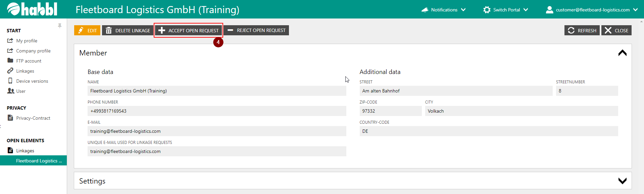This screenshot has width=644, height=194.
Task: Click the Privacy-Contract document icon
Action: click(10, 118)
